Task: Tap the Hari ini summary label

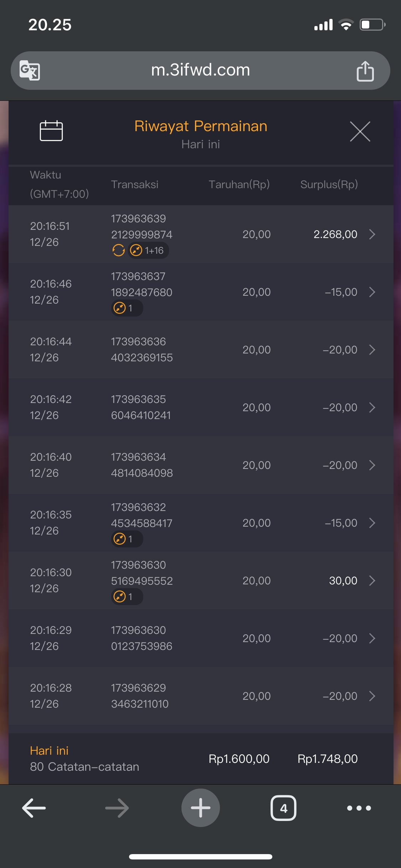Action: (x=49, y=751)
